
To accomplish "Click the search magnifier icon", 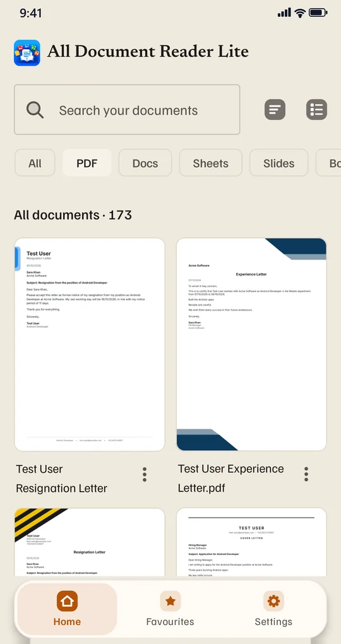I will pos(35,110).
